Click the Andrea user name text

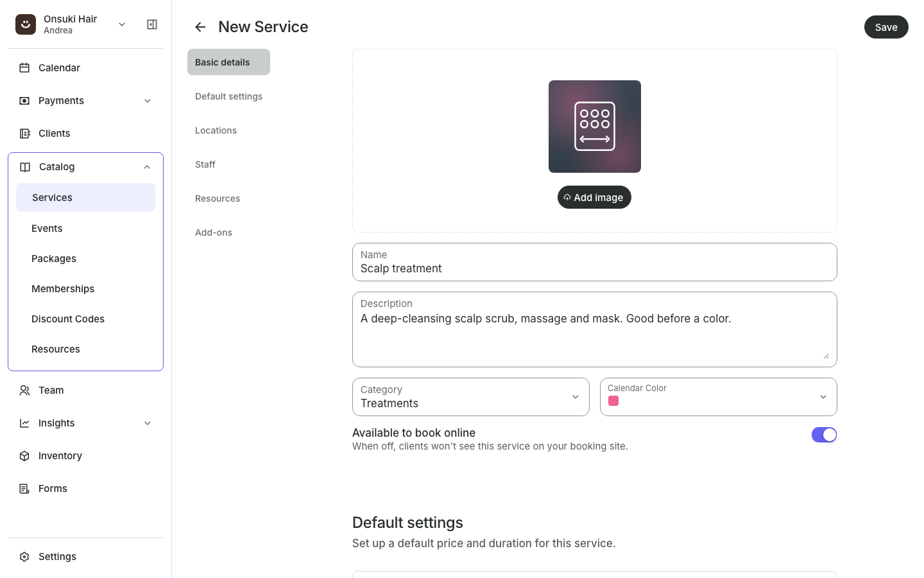pos(58,31)
